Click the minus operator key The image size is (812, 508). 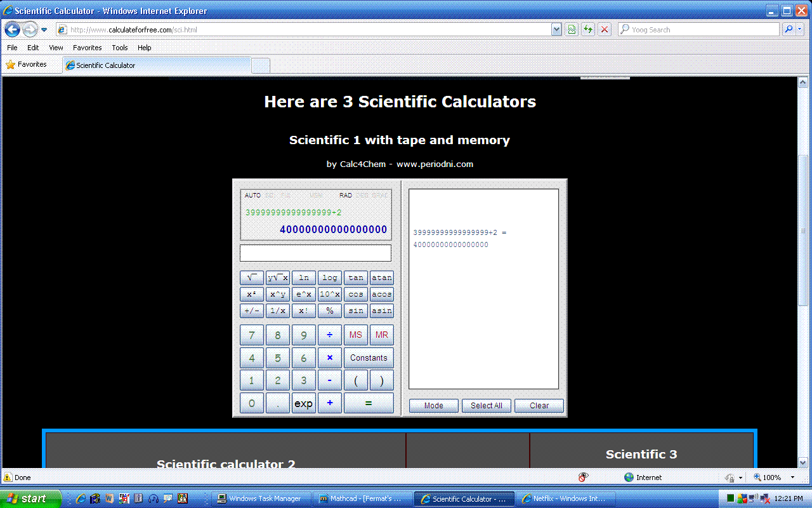(330, 380)
